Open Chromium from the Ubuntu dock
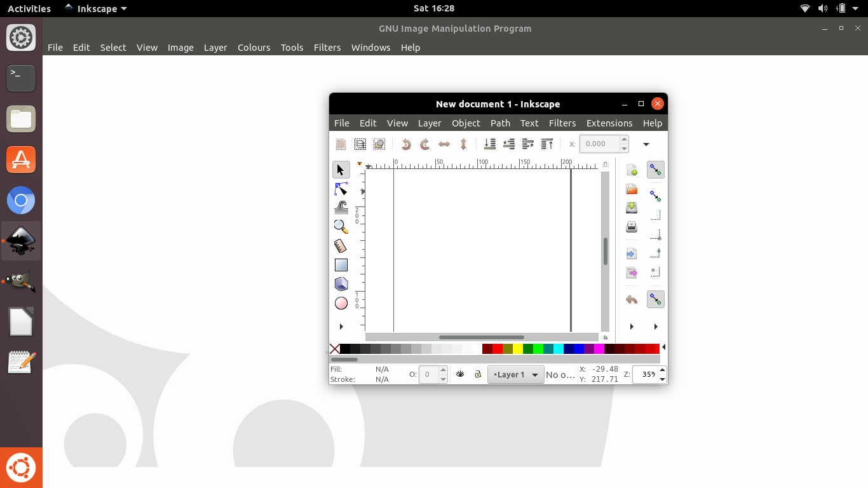The image size is (868, 488). point(21,201)
